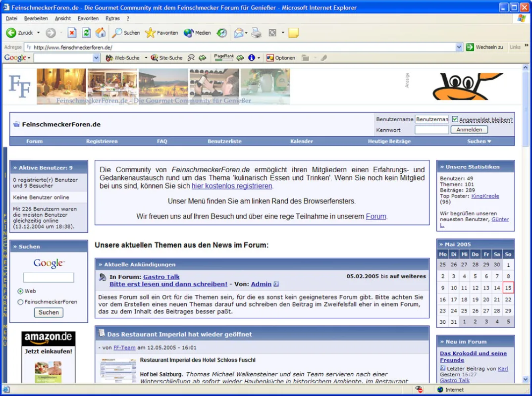Open the Kalender navbar link
The height and width of the screenshot is (396, 532).
click(x=302, y=142)
